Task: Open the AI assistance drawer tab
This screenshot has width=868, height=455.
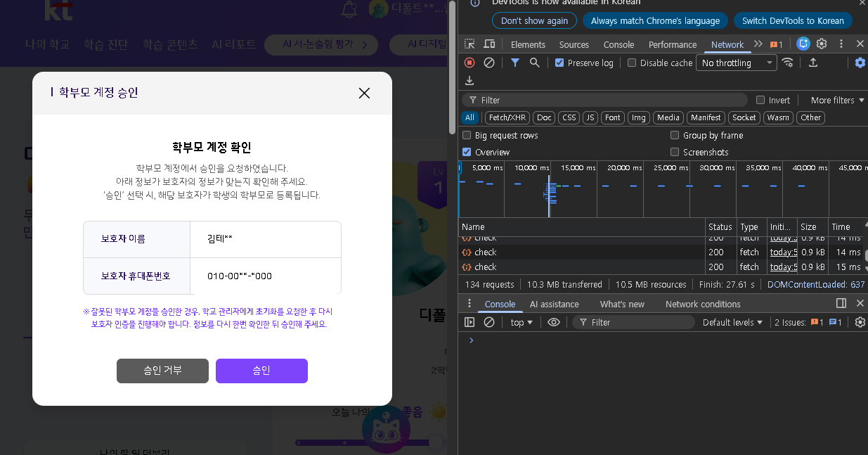Action: 554,304
